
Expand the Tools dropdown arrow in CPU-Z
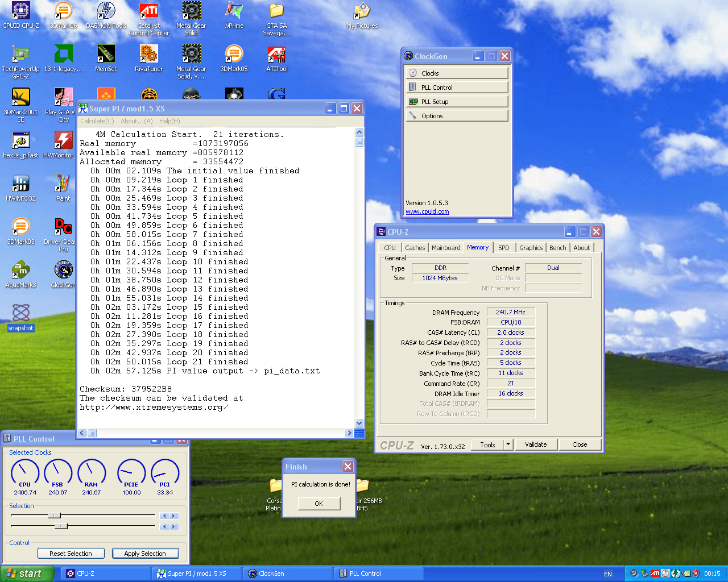pyautogui.click(x=508, y=444)
